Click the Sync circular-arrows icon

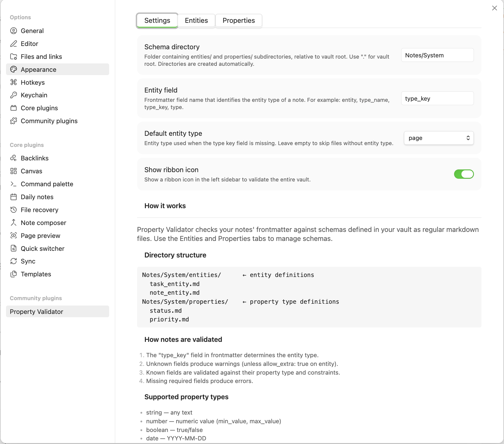(14, 261)
